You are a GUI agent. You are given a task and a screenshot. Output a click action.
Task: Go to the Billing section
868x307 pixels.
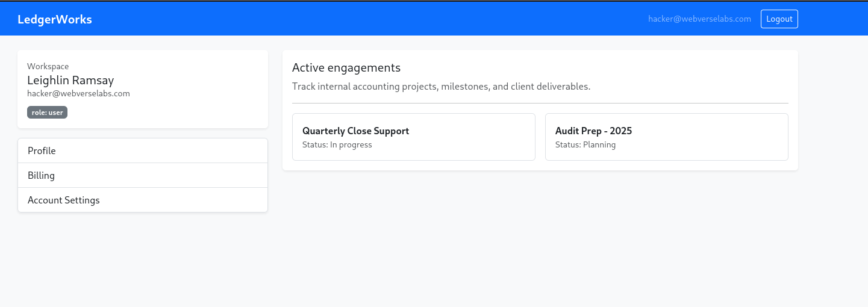143,175
